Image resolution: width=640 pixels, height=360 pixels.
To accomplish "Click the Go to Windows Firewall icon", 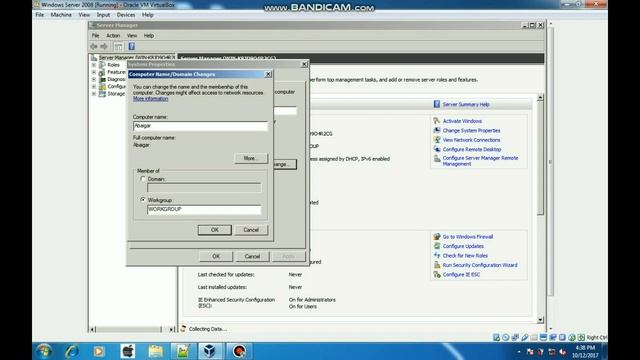I will pos(437,236).
